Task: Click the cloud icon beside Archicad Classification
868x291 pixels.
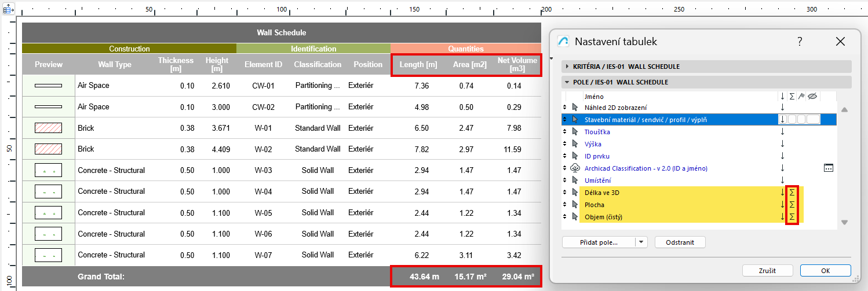Action: (x=575, y=168)
